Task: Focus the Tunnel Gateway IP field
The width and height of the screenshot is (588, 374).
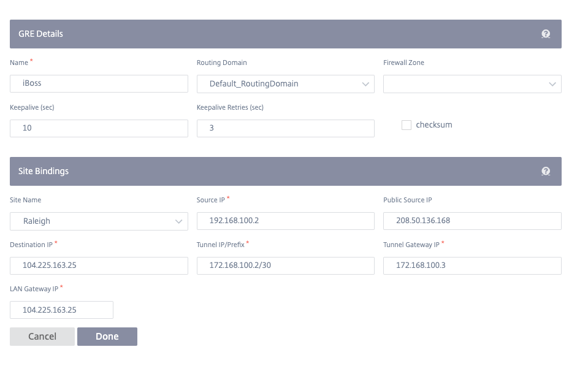Action: click(472, 265)
